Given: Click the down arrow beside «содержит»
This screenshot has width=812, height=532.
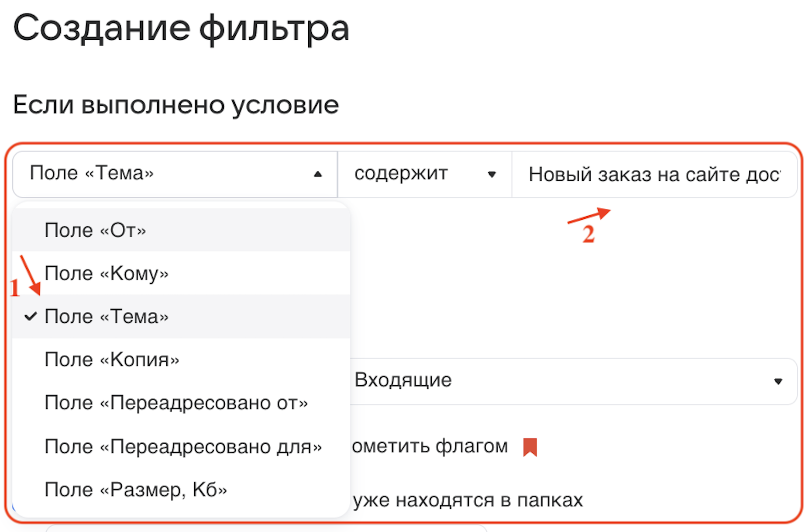Looking at the screenshot, I should tap(492, 174).
